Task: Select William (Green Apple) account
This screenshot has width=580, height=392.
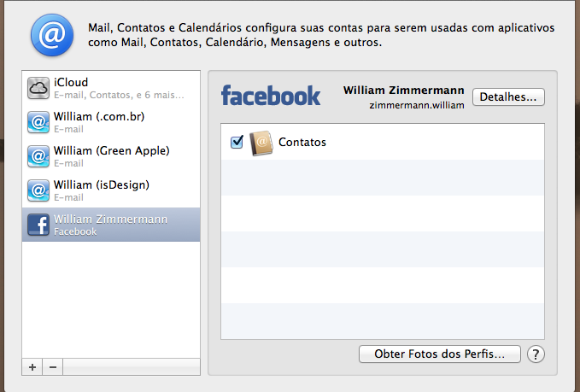Action: point(111,156)
